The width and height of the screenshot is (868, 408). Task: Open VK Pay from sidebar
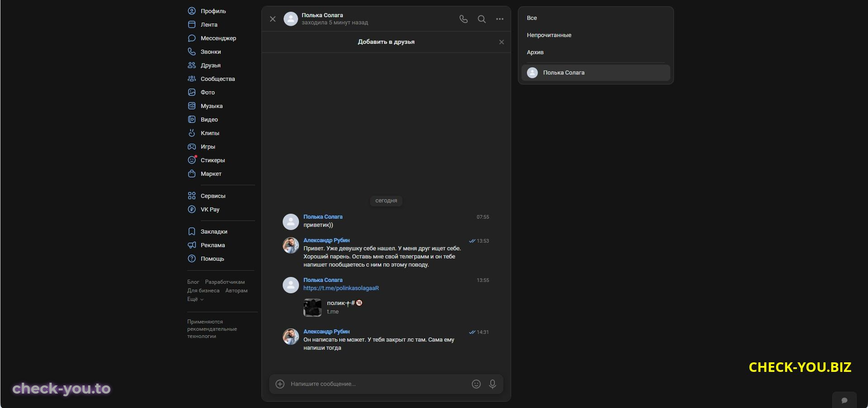coord(204,209)
